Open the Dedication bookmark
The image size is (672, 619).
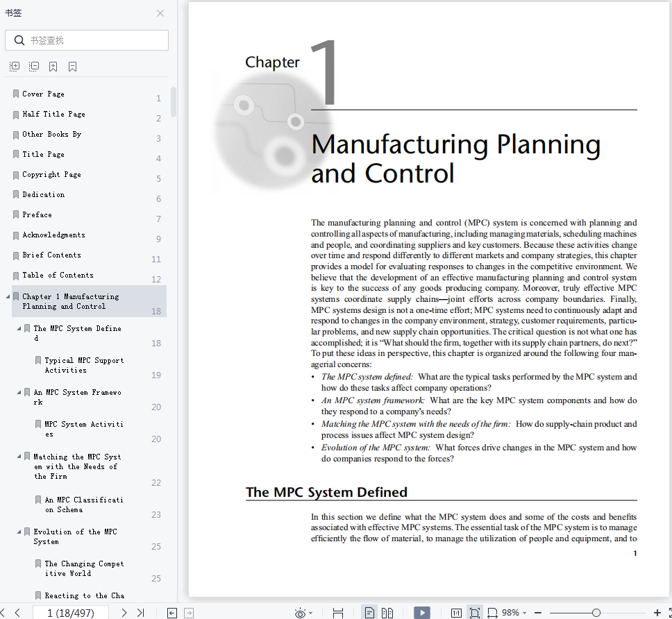(x=43, y=194)
